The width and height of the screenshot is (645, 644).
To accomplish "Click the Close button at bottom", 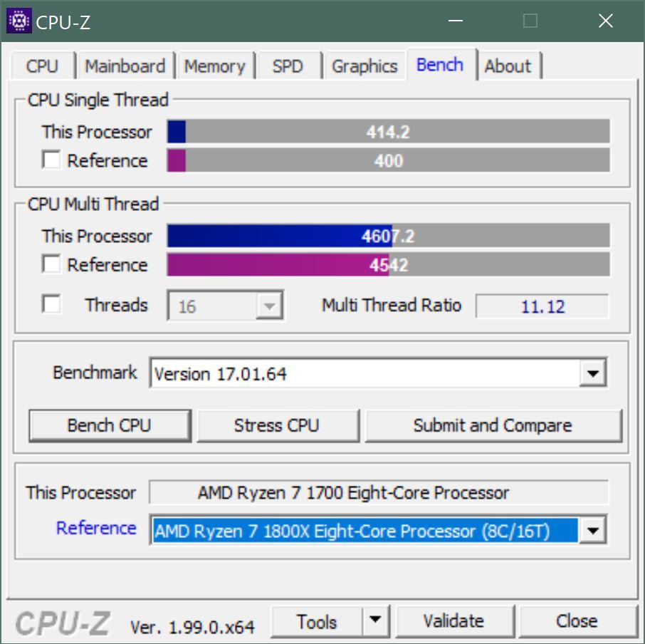I will tap(577, 621).
